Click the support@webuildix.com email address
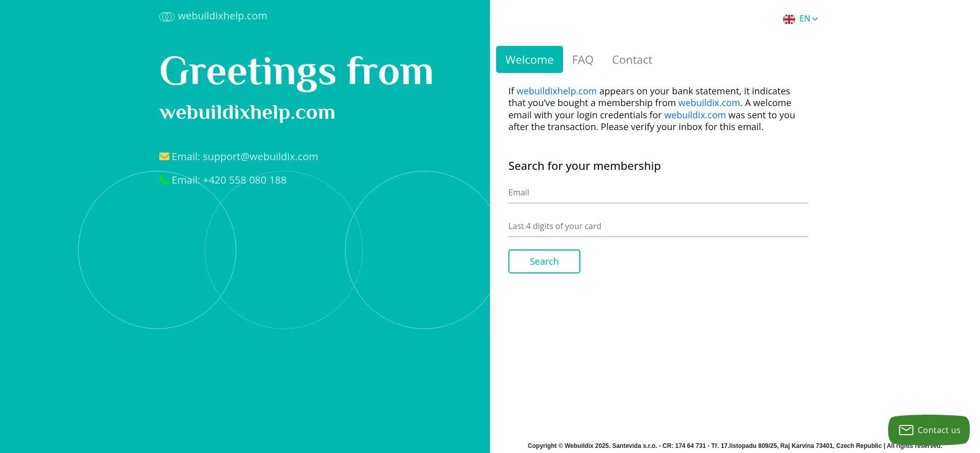This screenshot has height=453, width=980. pos(260,157)
